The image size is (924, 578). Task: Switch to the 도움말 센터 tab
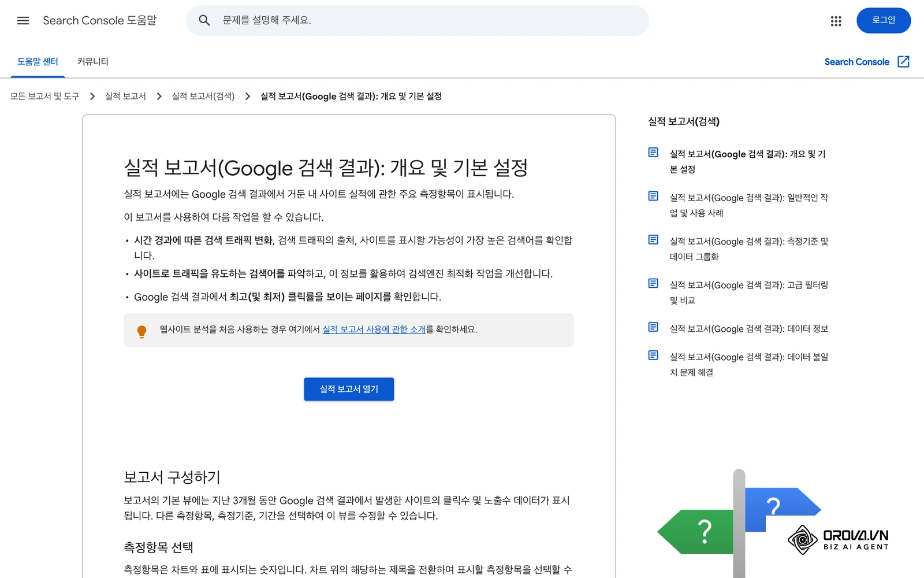point(38,62)
